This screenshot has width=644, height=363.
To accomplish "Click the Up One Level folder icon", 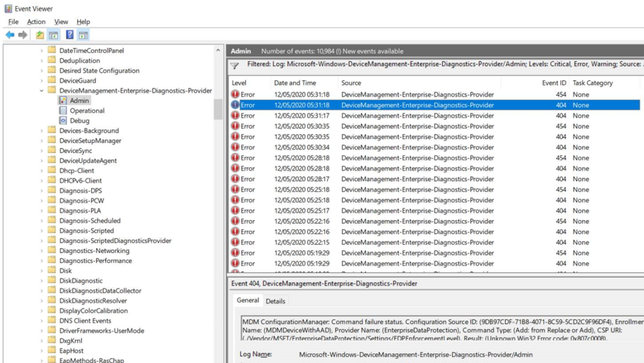I will [x=40, y=35].
